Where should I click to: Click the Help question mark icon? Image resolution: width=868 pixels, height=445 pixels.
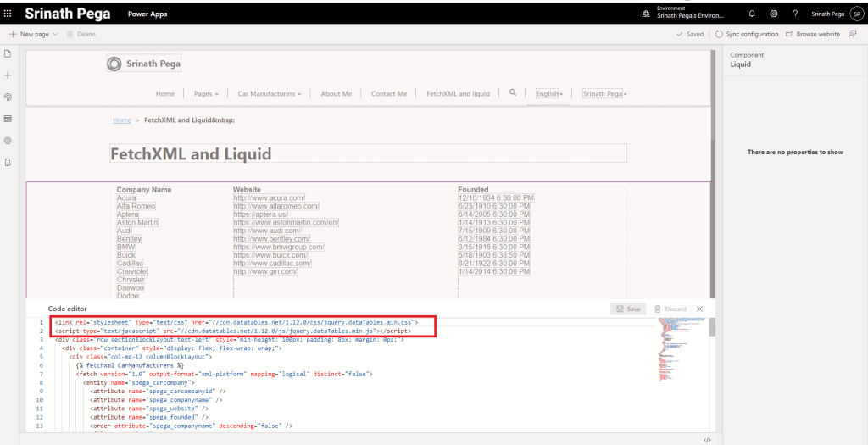[x=795, y=14]
